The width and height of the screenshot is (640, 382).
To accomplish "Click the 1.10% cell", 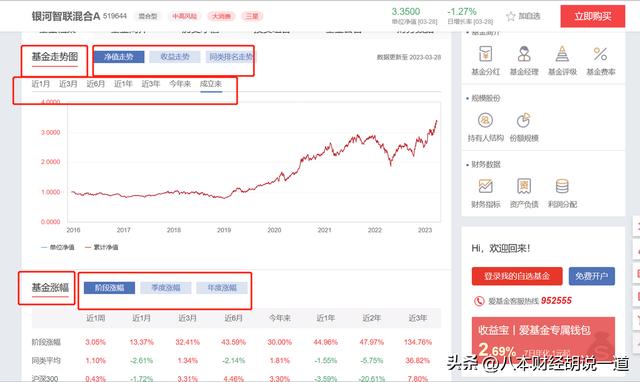I will click(96, 361).
